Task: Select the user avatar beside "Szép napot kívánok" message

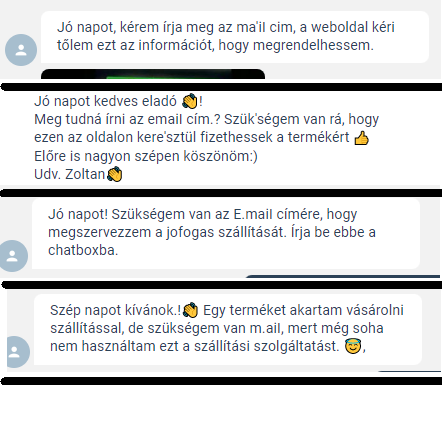Action: coord(15,352)
